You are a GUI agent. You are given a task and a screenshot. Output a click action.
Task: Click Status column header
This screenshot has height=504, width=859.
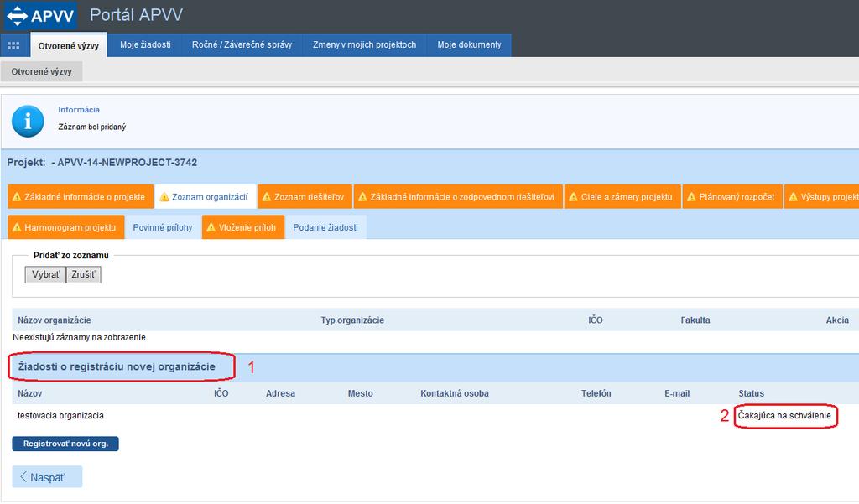(x=751, y=393)
